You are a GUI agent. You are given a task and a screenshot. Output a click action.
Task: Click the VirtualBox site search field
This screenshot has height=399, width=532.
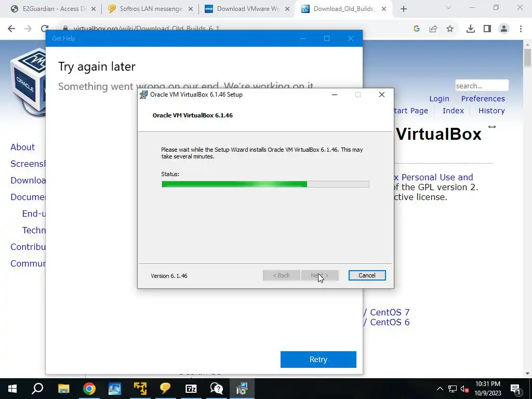[x=482, y=86]
